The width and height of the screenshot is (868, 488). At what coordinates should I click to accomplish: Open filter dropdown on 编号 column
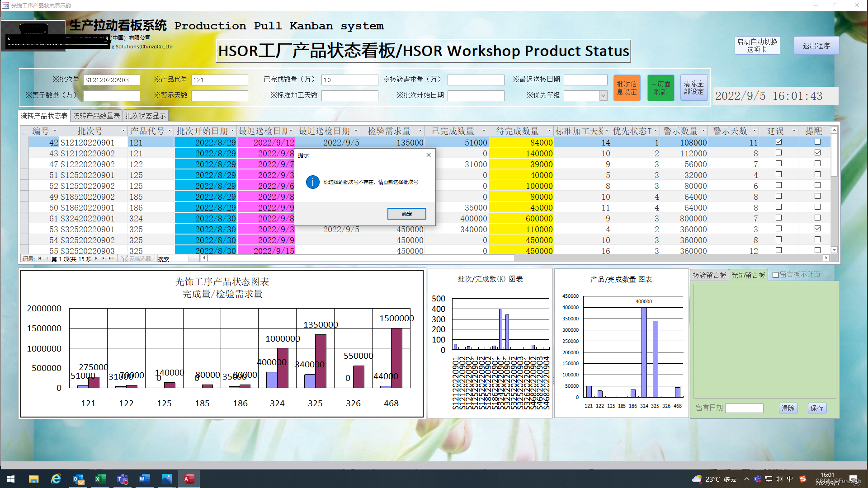[55, 131]
